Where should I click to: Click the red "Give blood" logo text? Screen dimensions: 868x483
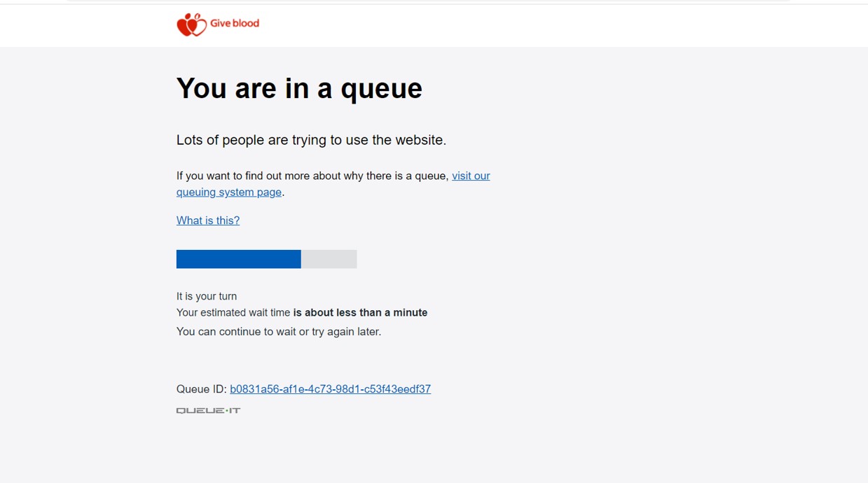pyautogui.click(x=235, y=23)
